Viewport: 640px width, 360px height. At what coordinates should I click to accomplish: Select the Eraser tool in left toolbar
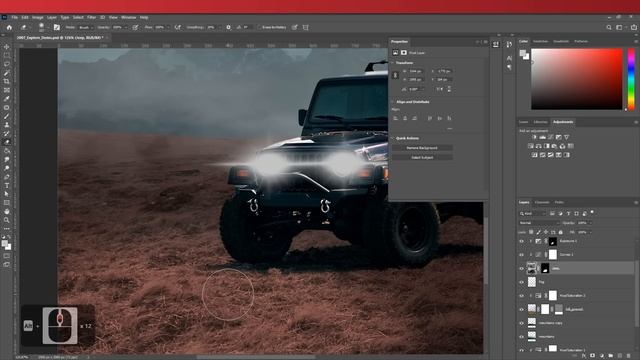pos(7,142)
